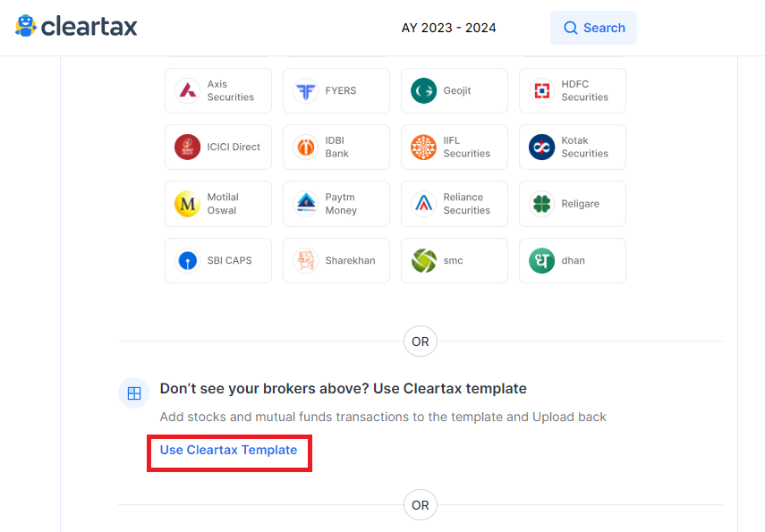
Task: Click the 'Don't see your brokers above?' heading
Action: coord(344,389)
